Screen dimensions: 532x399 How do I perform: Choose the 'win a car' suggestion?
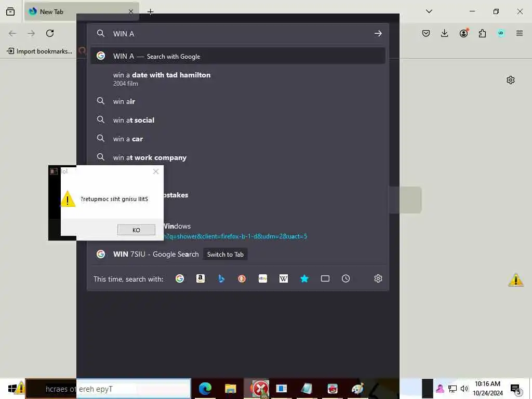238,139
